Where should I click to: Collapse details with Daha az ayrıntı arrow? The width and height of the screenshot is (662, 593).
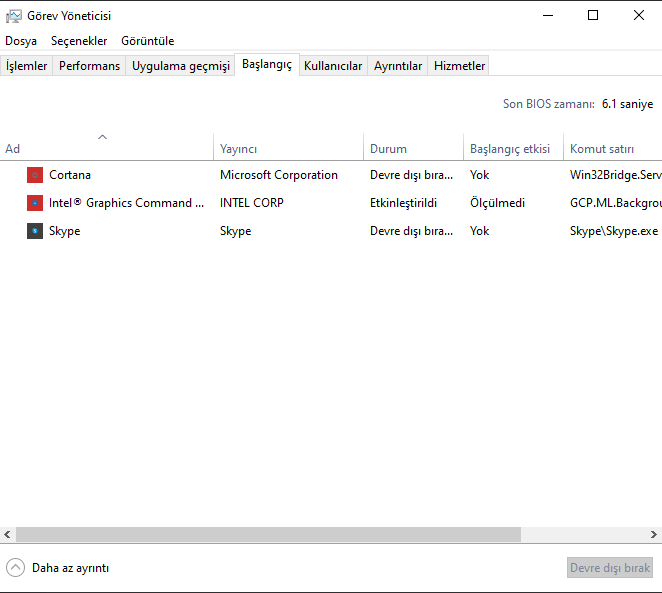coord(16,568)
